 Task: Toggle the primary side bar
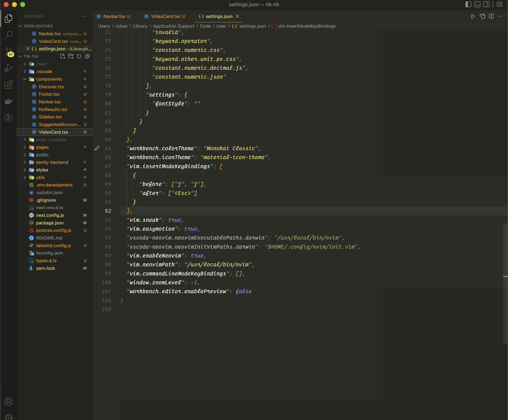(x=468, y=4)
